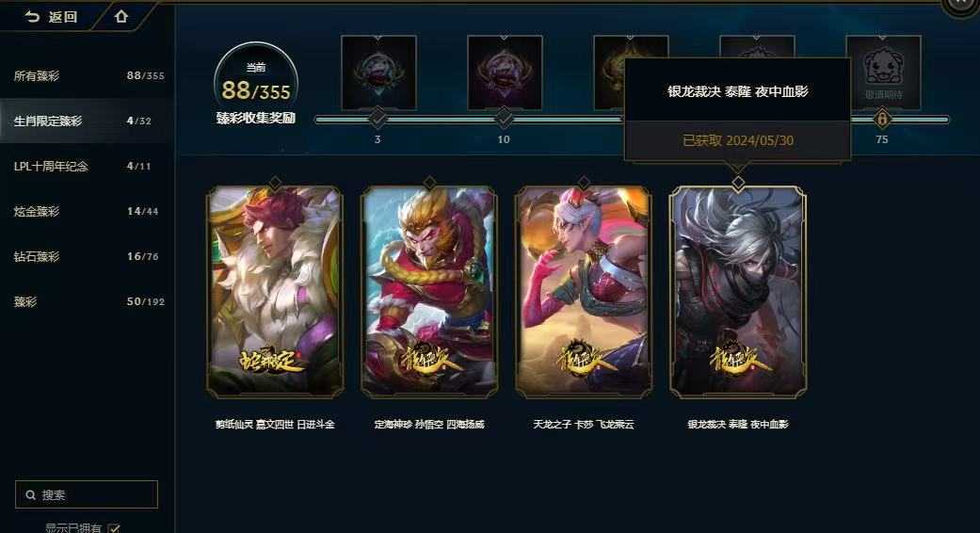Click into the 搜索 search field
Screen dimensions: 980x533
(87, 494)
